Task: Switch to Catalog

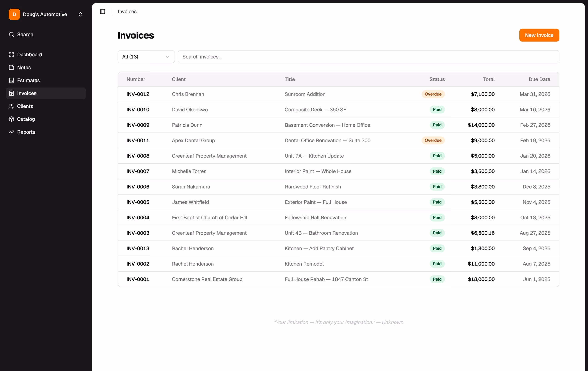Action: point(46,119)
